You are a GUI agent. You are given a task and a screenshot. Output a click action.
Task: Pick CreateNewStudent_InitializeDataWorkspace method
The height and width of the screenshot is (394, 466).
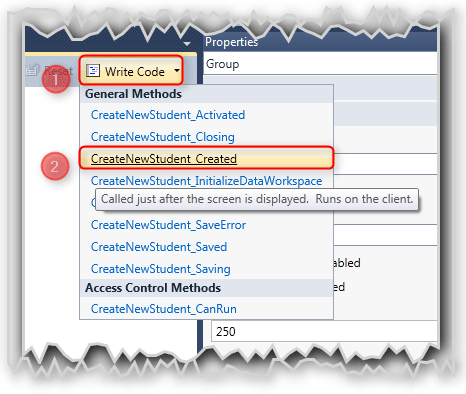pyautogui.click(x=207, y=181)
